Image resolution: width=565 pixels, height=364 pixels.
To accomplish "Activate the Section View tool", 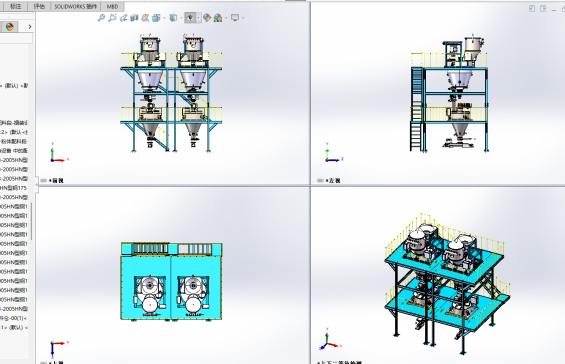I will coord(134,18).
